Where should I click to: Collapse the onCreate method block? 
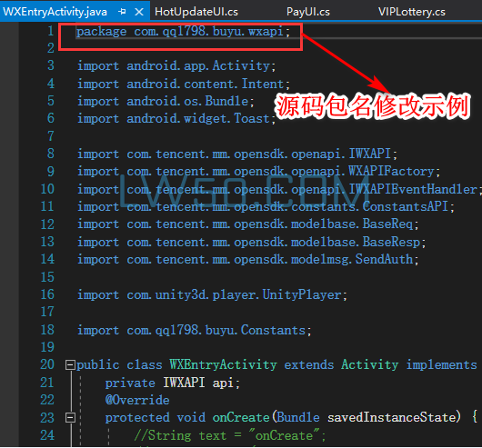pyautogui.click(x=70, y=418)
